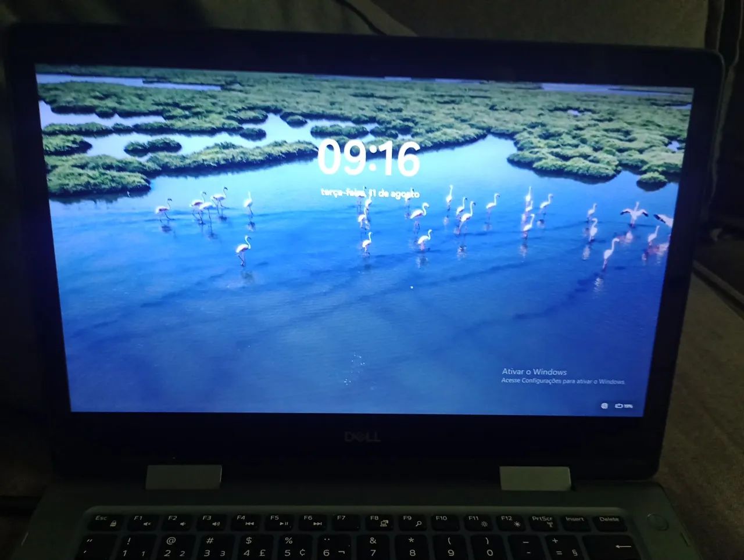This screenshot has height=560, width=744.
Task: Click the 09:16 lock screen clock
Action: (x=369, y=158)
